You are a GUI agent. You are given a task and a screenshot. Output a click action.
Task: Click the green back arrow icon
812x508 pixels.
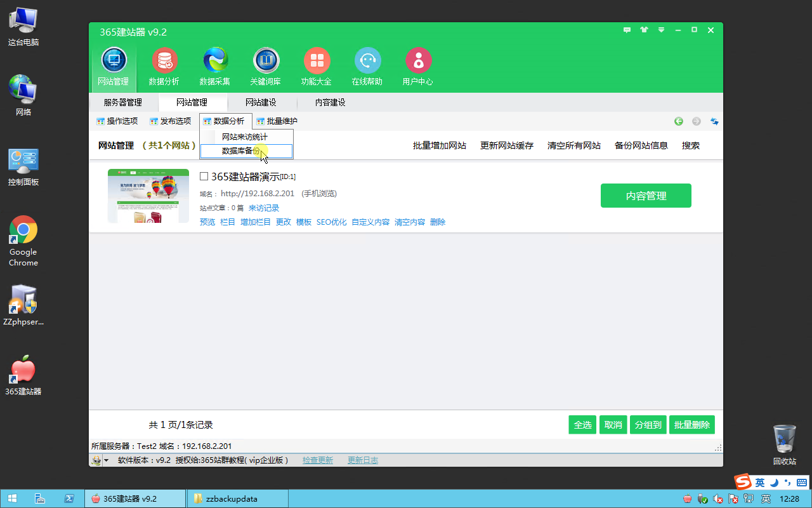[679, 121]
